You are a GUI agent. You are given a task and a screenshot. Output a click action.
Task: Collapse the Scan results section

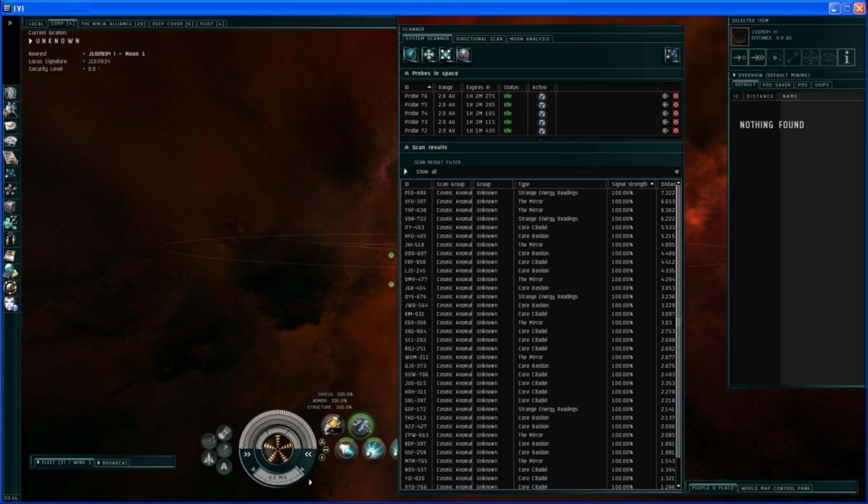pyautogui.click(x=406, y=147)
